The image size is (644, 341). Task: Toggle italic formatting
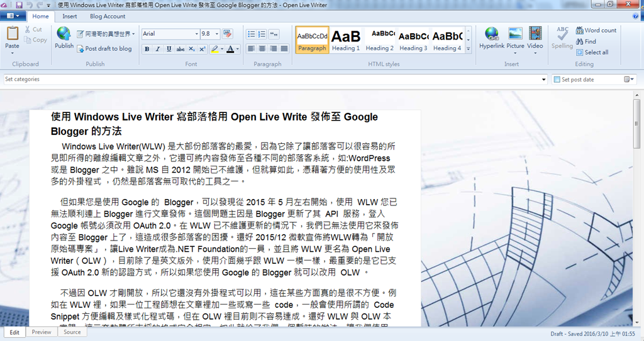coord(158,49)
